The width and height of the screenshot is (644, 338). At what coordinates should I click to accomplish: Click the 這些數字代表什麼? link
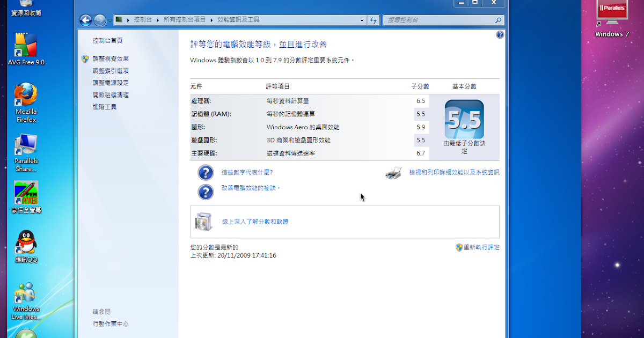[x=247, y=172]
